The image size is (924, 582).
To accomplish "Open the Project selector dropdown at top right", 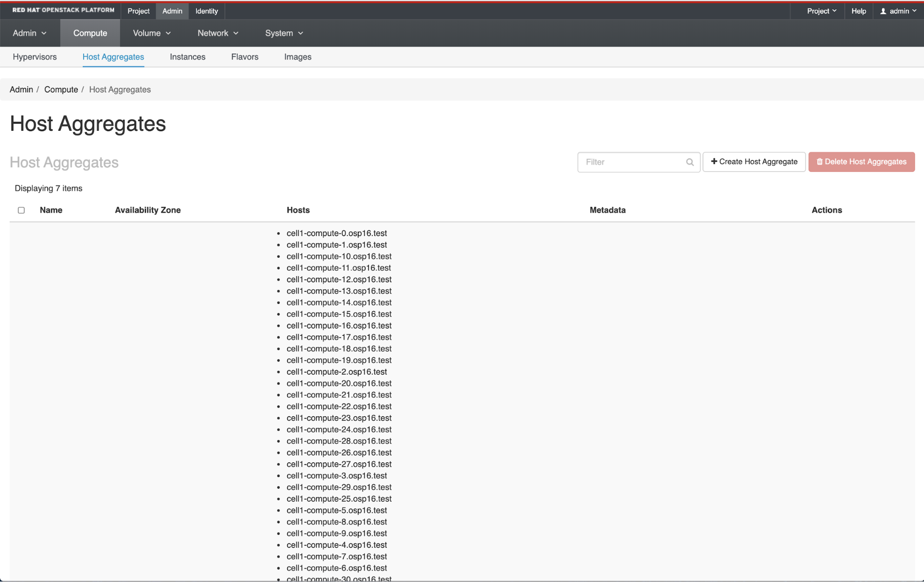I will pos(821,11).
